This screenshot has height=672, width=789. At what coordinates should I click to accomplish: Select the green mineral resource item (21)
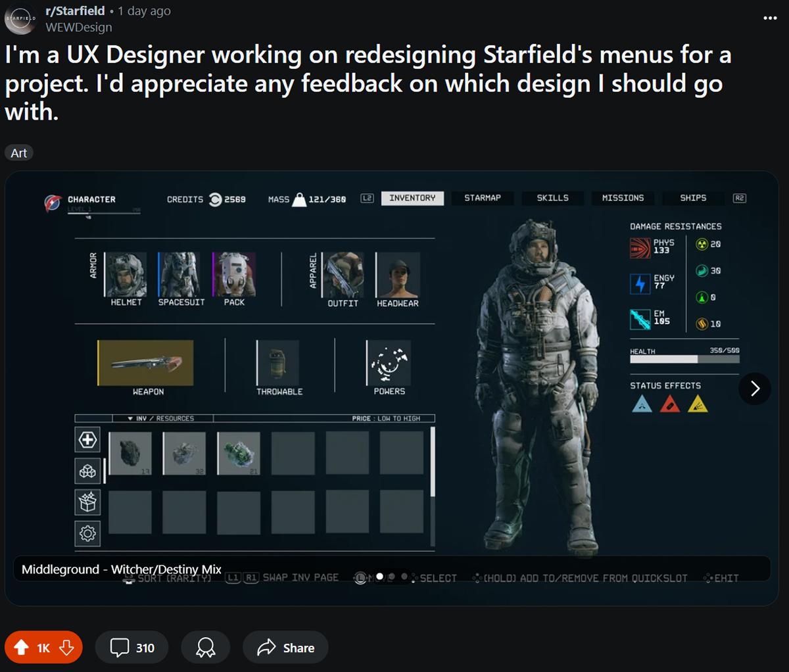[239, 453]
